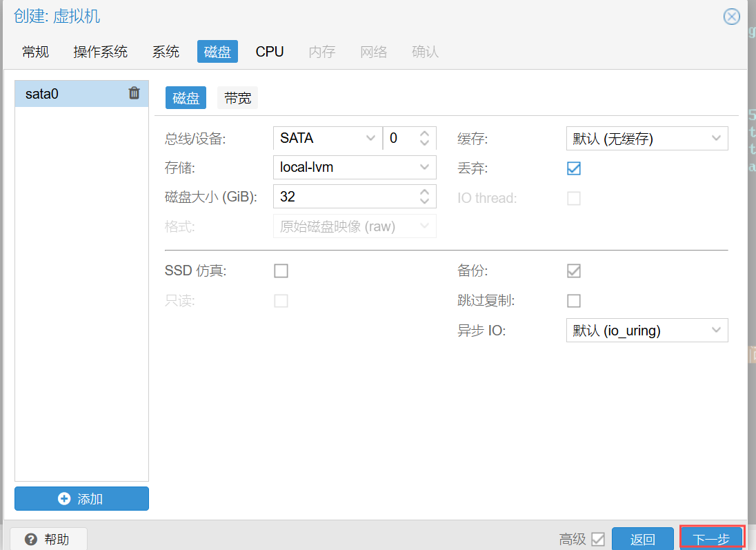The height and width of the screenshot is (550, 756).
Task: Select the 磁盘 wizard tab
Action: click(x=217, y=52)
